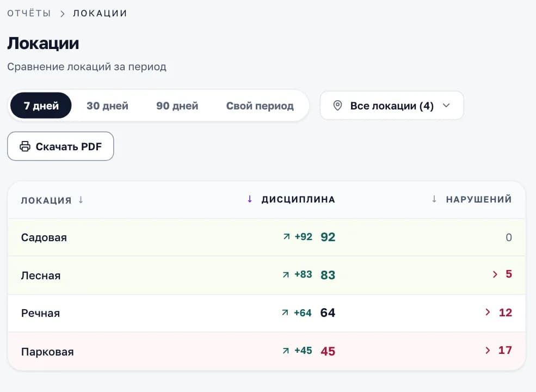536x392 pixels.
Task: Click the trend arrow in Садовая row
Action: (286, 236)
